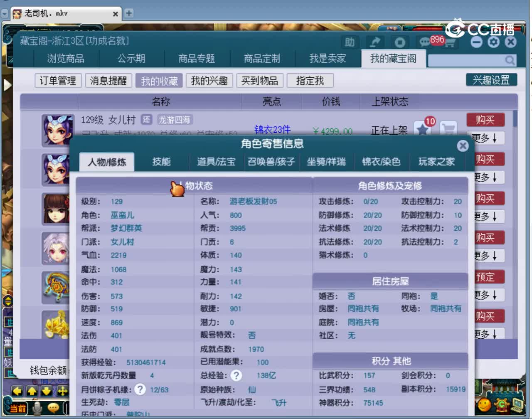
Task: Click 指定我 button
Action: pos(310,81)
